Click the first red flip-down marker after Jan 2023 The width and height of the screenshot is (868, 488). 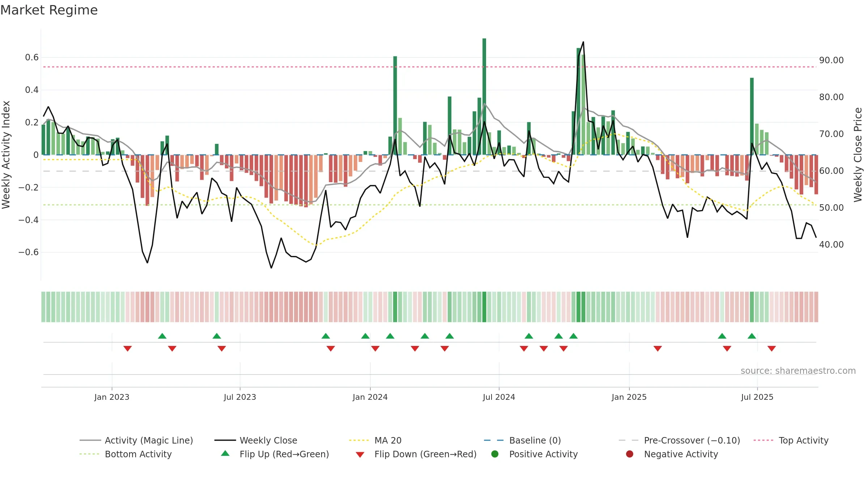click(x=127, y=348)
